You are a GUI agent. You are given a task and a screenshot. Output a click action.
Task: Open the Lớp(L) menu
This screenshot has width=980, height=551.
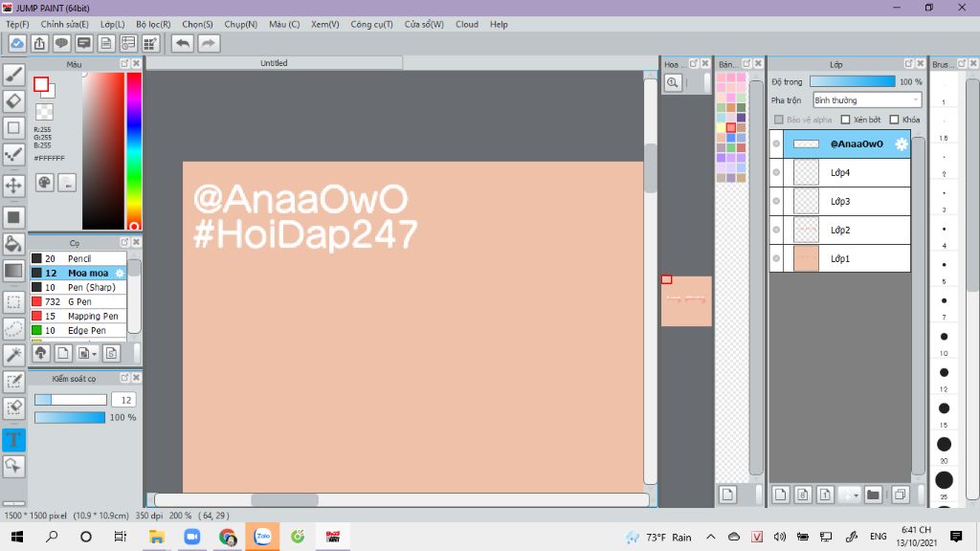[113, 24]
